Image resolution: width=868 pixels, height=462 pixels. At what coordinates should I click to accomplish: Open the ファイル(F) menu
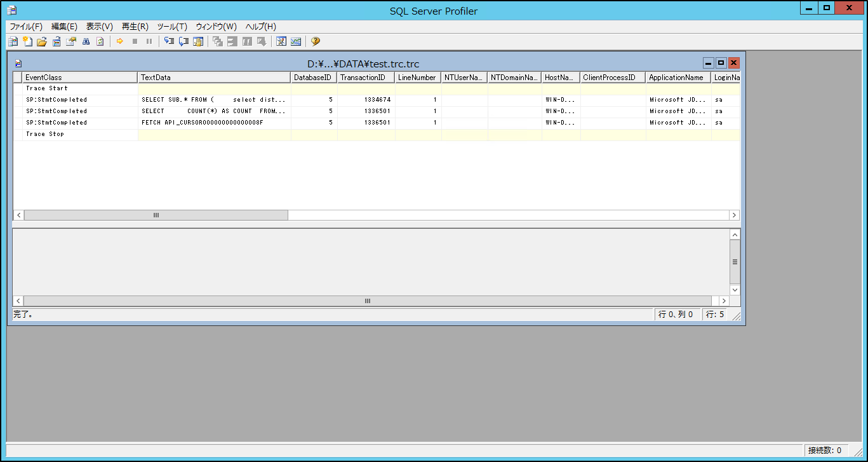pyautogui.click(x=26, y=27)
